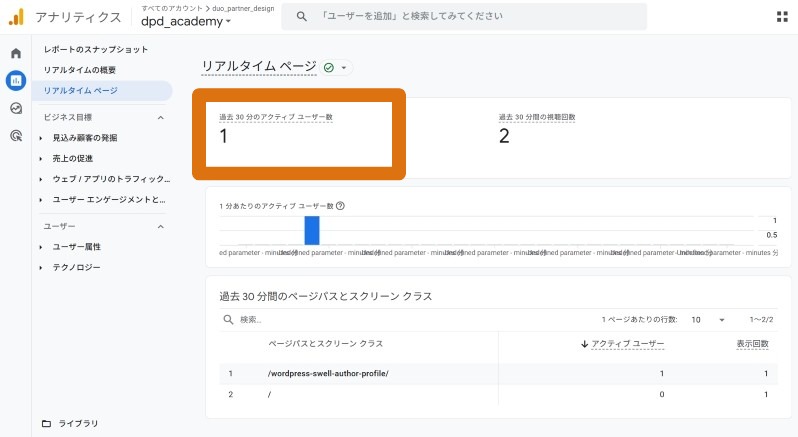Open the Google apps grid icon
Image resolution: width=798 pixels, height=437 pixels.
[781, 17]
